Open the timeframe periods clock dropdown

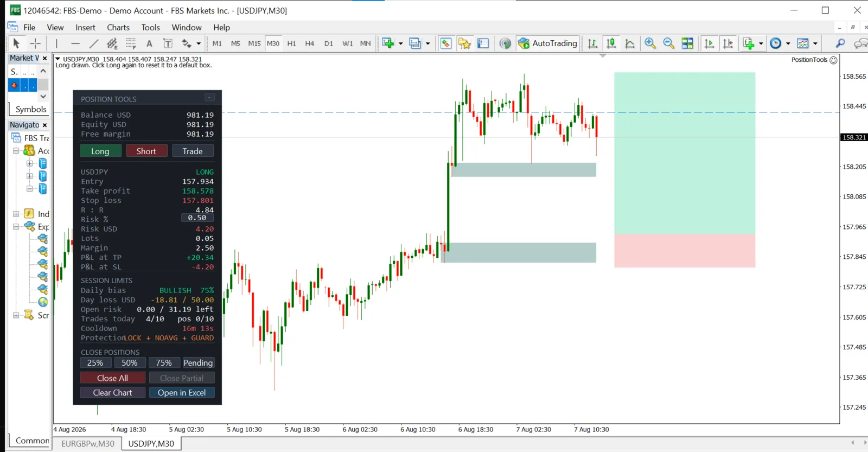click(x=788, y=43)
